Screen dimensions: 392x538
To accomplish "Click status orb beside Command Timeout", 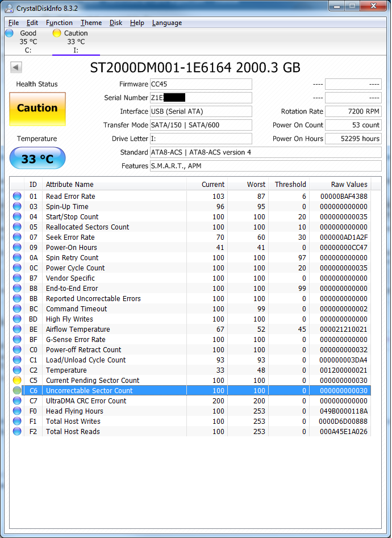I will 17,309.
